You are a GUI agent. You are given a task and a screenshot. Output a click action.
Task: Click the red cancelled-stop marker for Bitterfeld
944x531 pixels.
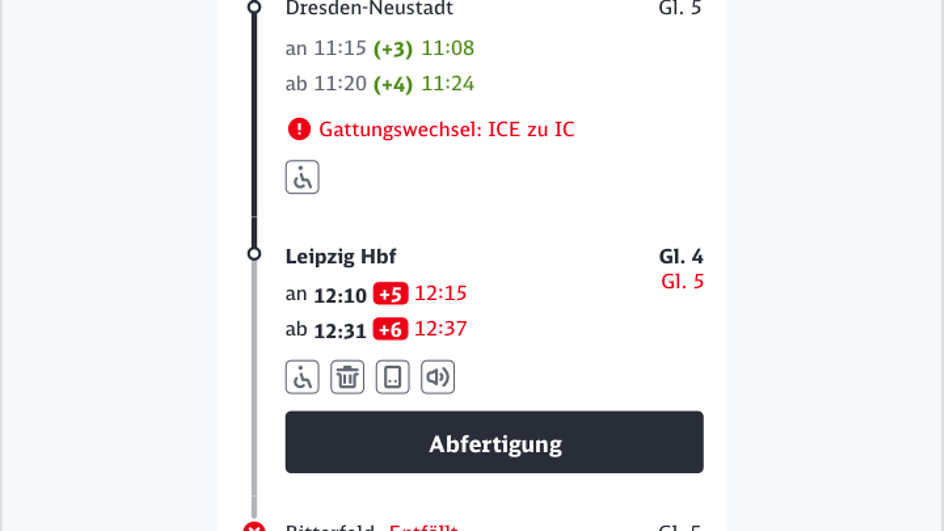(254, 527)
